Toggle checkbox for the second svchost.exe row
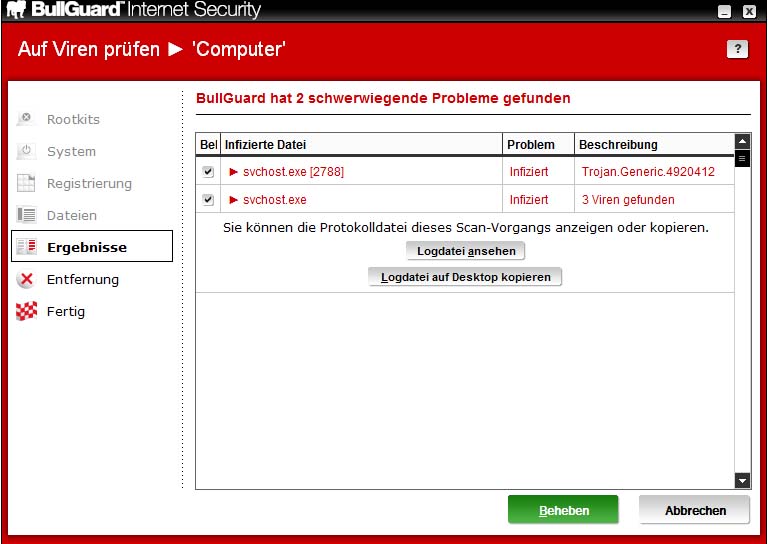The image size is (768, 544). click(x=208, y=200)
